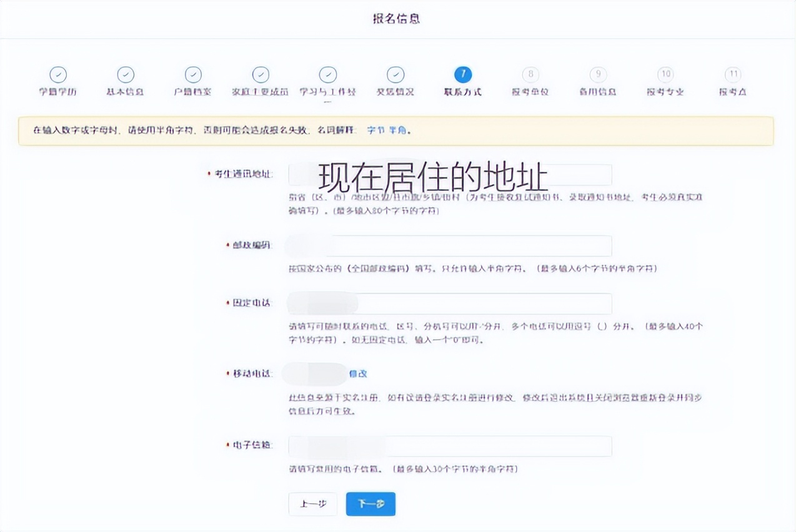The width and height of the screenshot is (796, 532).
Task: Click step 9 备用信息 circle
Action: [x=597, y=74]
